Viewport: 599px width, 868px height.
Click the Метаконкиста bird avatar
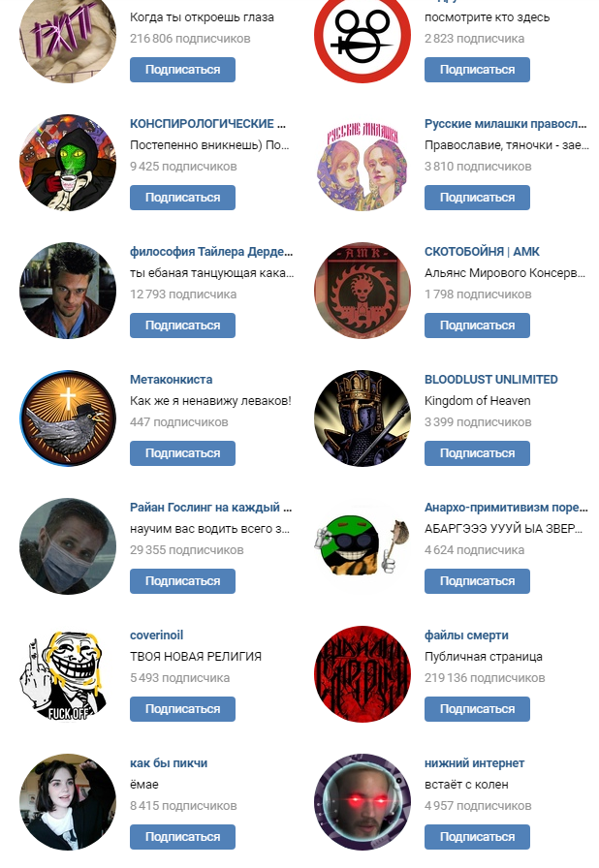68,418
